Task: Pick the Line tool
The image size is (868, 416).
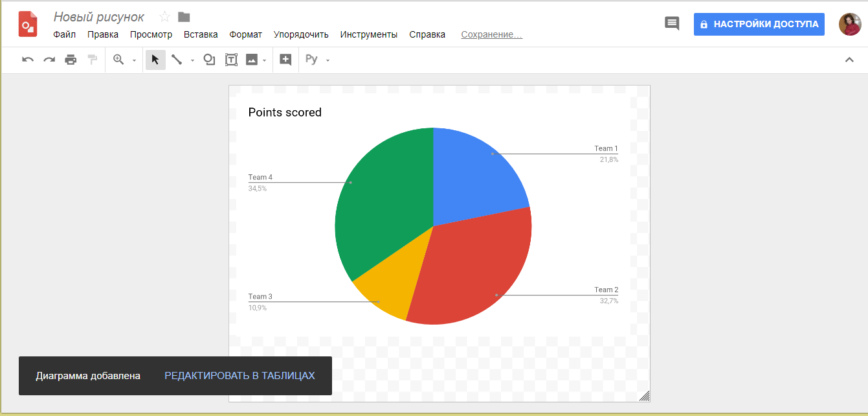Action: pyautogui.click(x=176, y=59)
